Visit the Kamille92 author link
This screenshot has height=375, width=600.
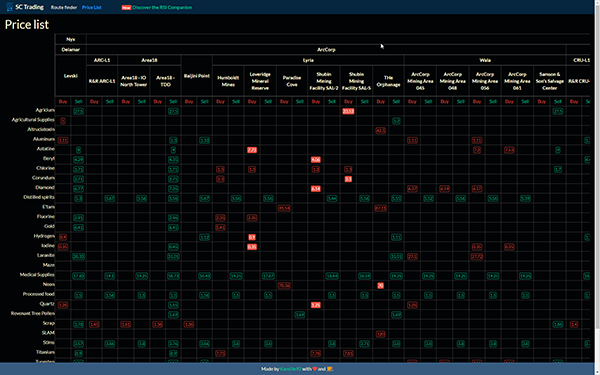[291, 369]
